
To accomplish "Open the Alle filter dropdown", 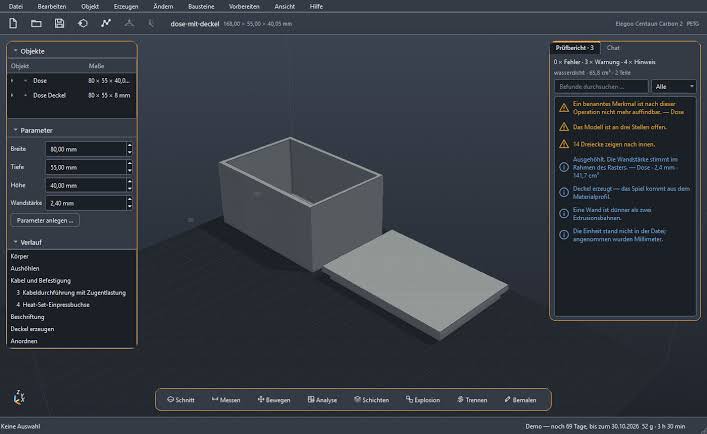I will (674, 87).
